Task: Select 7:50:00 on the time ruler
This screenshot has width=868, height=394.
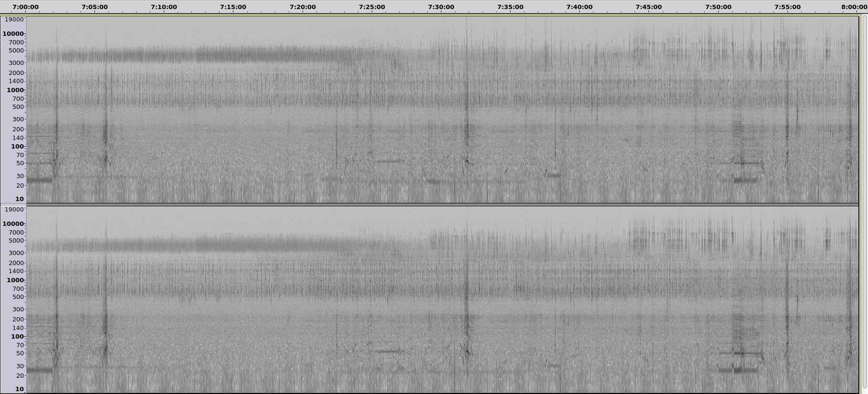Action: click(x=718, y=7)
